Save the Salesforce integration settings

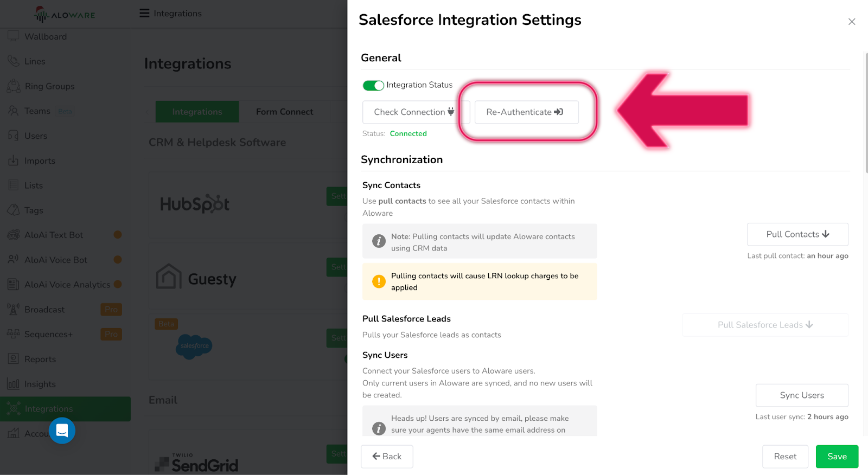pyautogui.click(x=837, y=457)
